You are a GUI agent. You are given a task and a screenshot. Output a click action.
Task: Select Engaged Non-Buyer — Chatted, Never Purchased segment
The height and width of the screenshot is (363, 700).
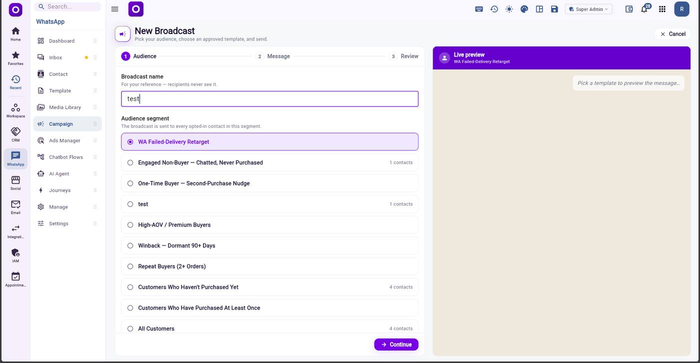(x=270, y=163)
